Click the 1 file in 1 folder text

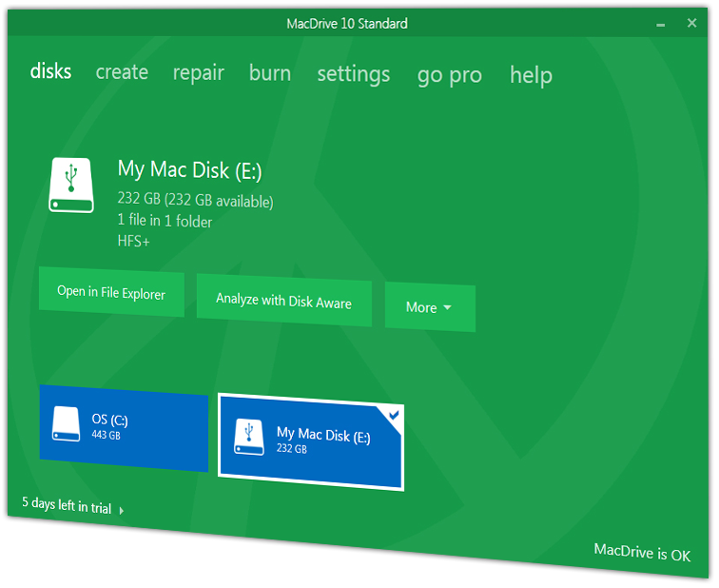(x=165, y=221)
